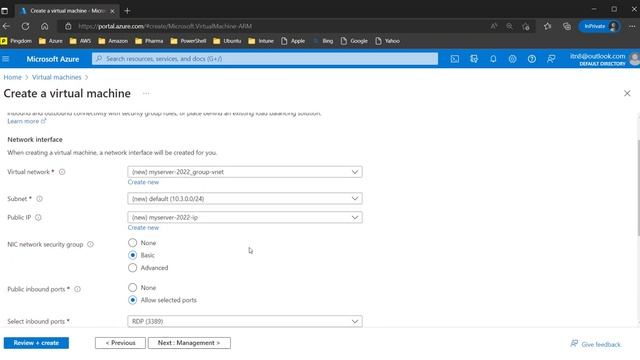The image size is (640, 360).
Task: Refresh the browser page
Action: [25, 26]
